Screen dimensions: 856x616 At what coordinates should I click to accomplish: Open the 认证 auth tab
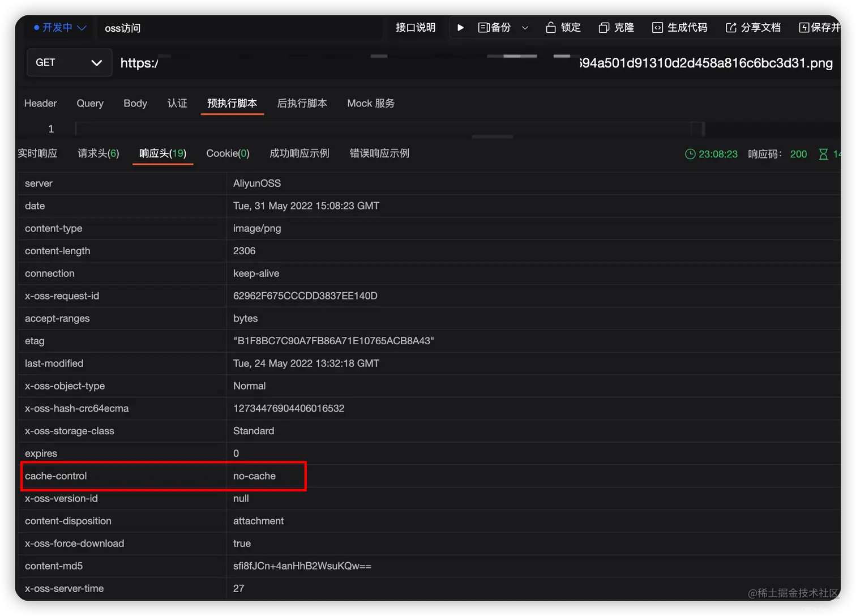pyautogui.click(x=177, y=103)
